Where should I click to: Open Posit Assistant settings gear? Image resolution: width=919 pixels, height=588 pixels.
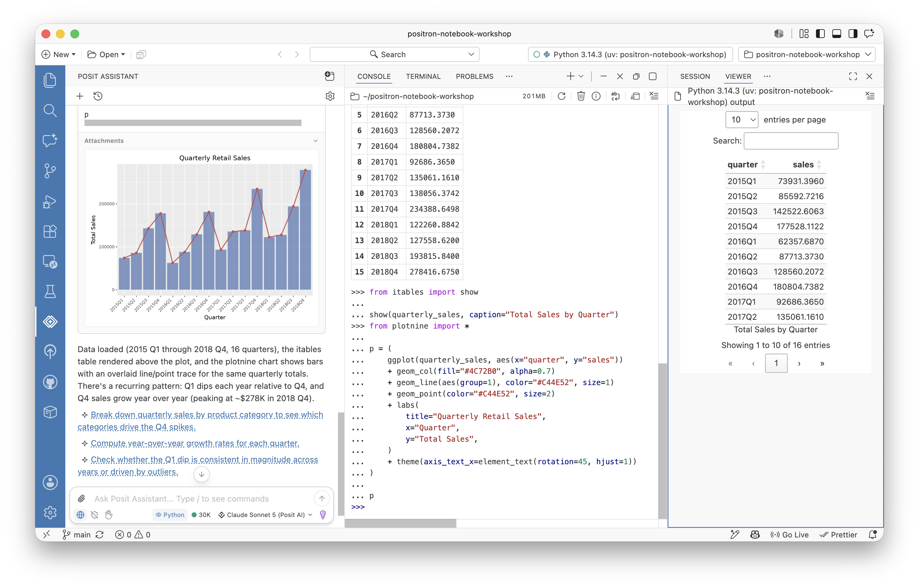[x=330, y=96]
